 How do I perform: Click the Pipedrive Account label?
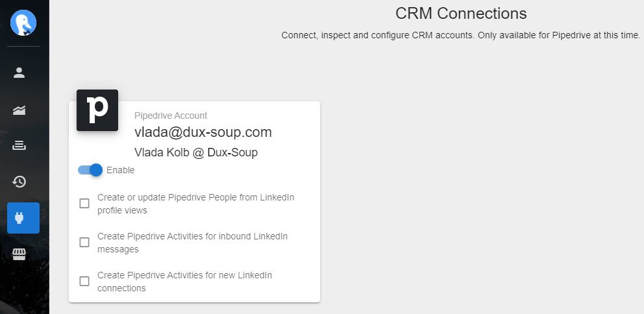click(171, 115)
